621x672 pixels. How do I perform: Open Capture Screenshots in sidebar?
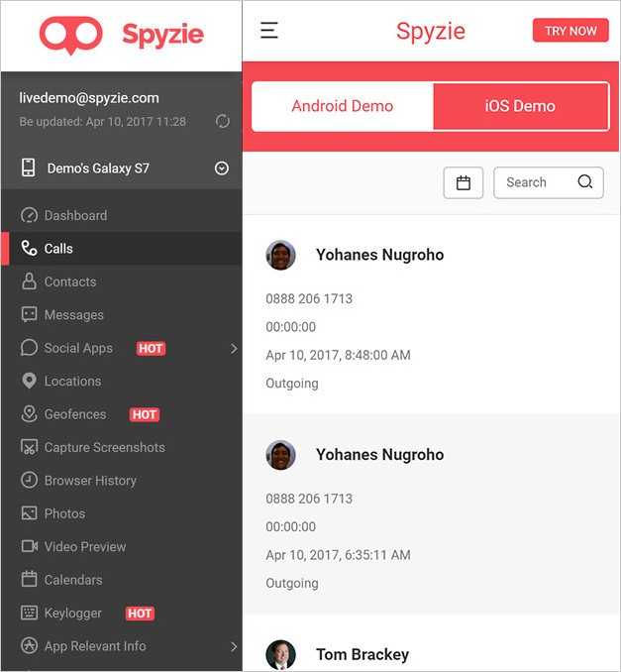tap(104, 448)
